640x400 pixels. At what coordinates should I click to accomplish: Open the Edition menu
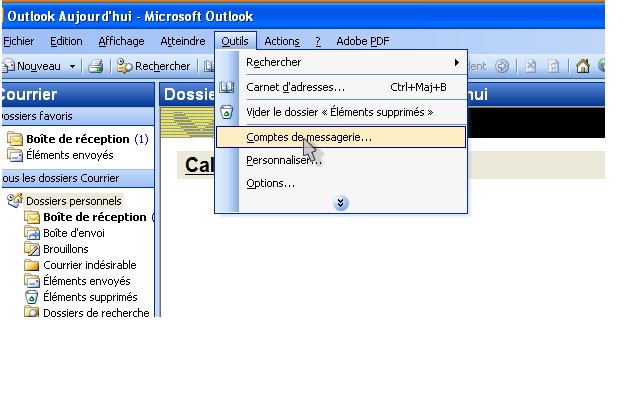pos(66,41)
